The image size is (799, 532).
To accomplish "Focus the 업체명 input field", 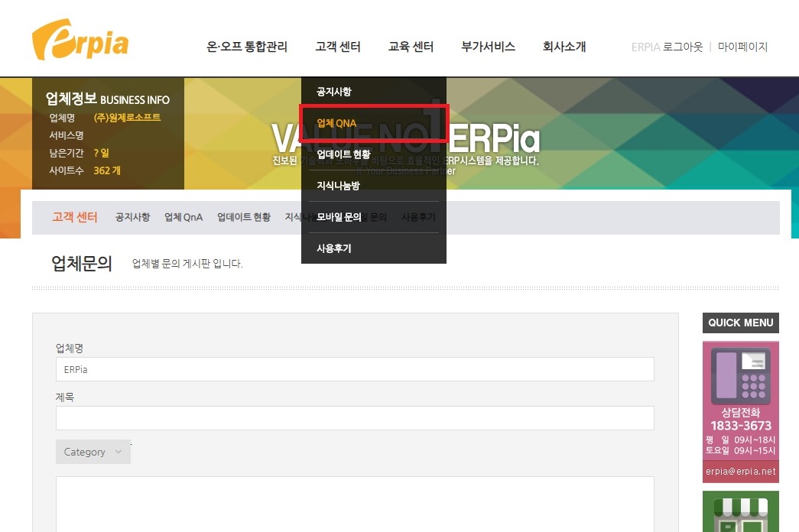I will pyautogui.click(x=355, y=369).
